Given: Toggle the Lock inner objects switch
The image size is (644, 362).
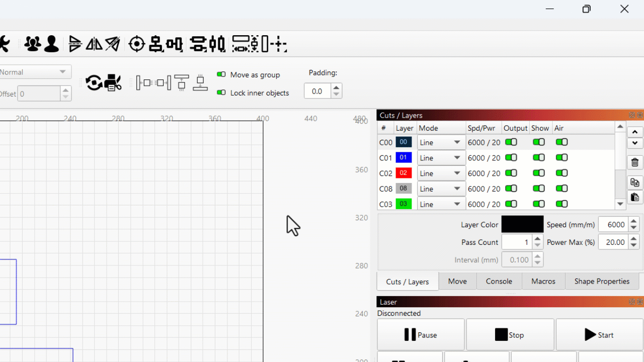Looking at the screenshot, I should [x=221, y=93].
